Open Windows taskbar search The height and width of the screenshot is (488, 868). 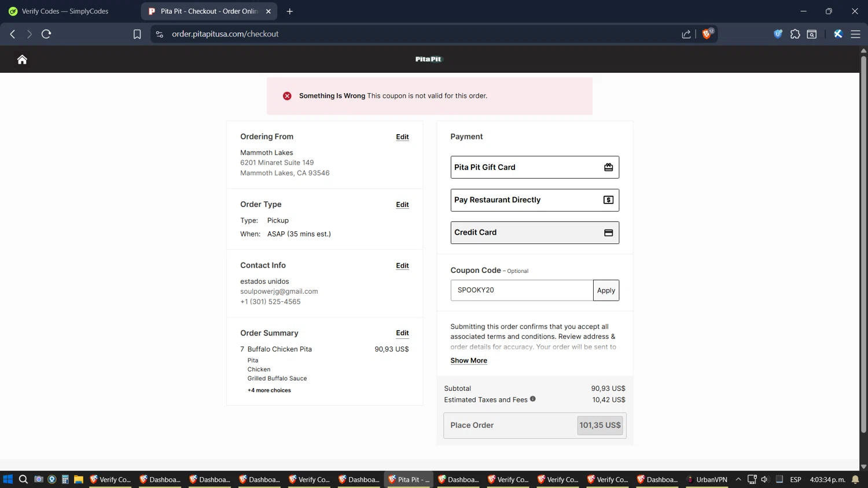pos(23,479)
